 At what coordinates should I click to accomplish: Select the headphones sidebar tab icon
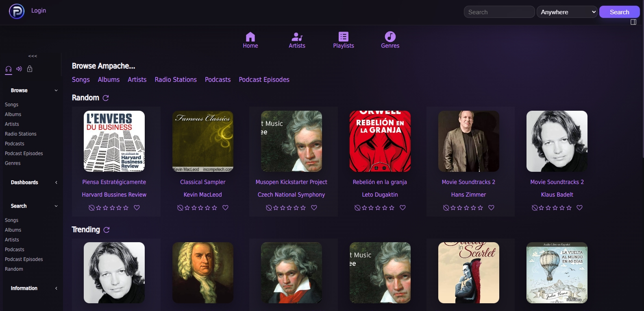(9, 69)
